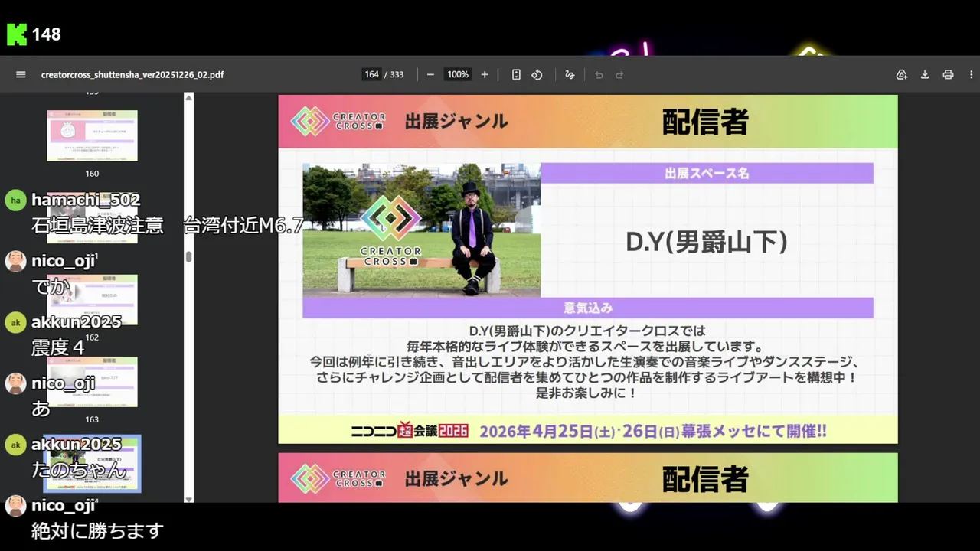
Task: Click the 出展ジャンル label on page 164
Action: [x=456, y=121]
